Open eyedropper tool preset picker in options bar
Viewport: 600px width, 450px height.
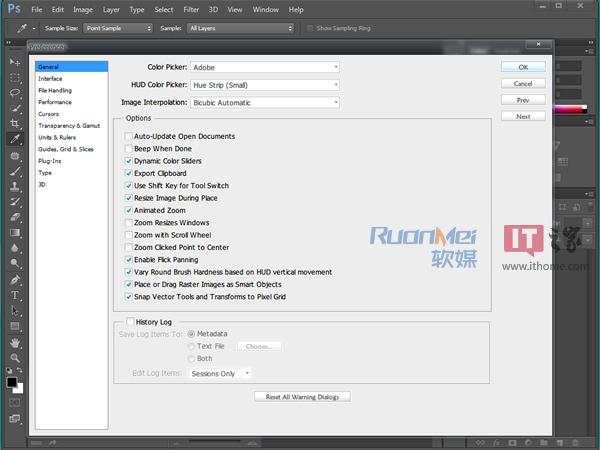point(26,28)
